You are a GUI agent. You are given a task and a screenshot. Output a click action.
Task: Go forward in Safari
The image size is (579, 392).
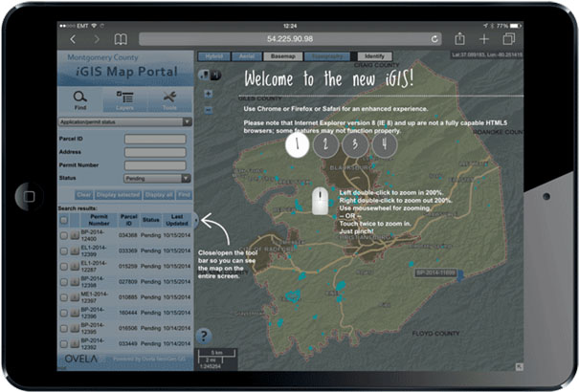pyautogui.click(x=97, y=39)
